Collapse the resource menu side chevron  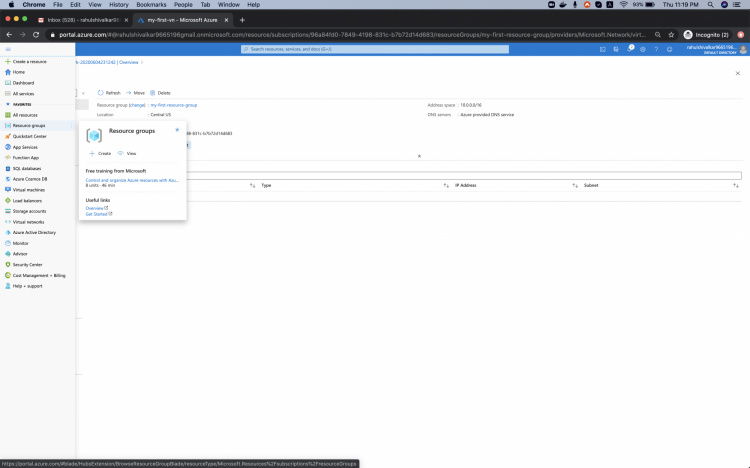pyautogui.click(x=83, y=92)
